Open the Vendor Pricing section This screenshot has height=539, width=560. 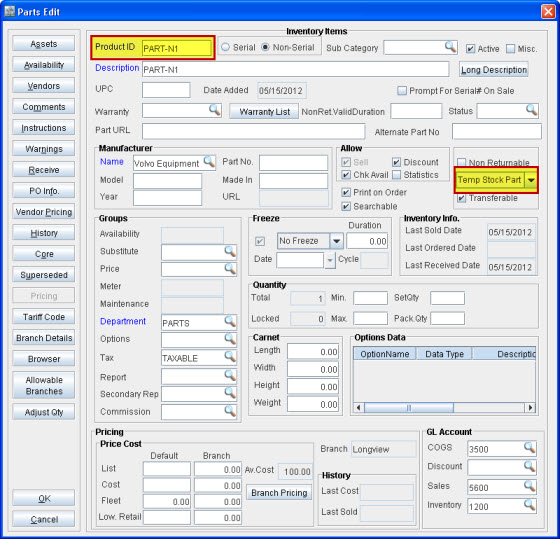tap(44, 212)
